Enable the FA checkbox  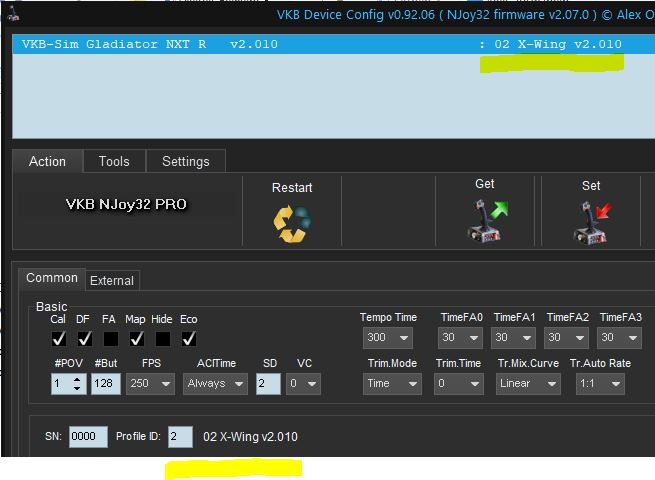(x=111, y=338)
